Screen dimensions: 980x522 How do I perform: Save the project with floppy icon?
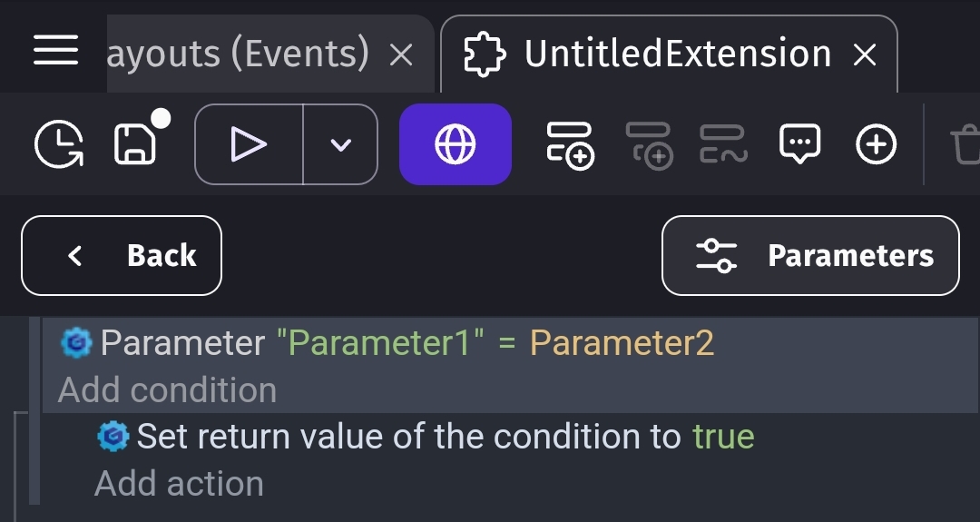point(135,144)
